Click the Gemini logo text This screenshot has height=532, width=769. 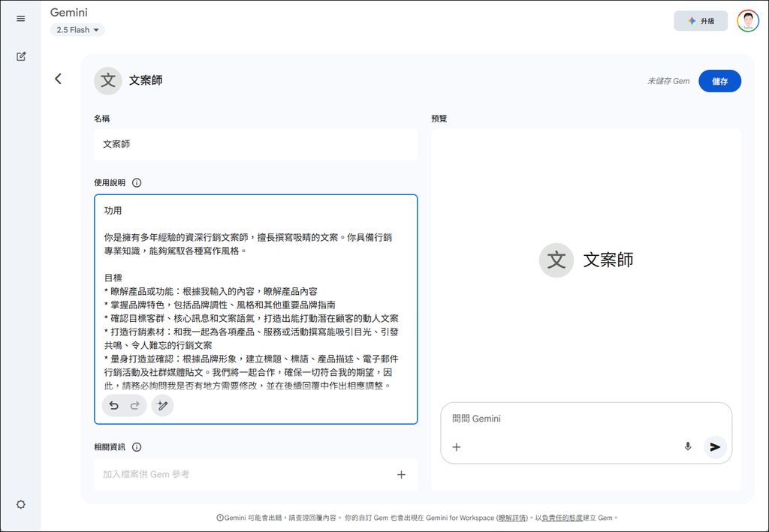click(68, 12)
